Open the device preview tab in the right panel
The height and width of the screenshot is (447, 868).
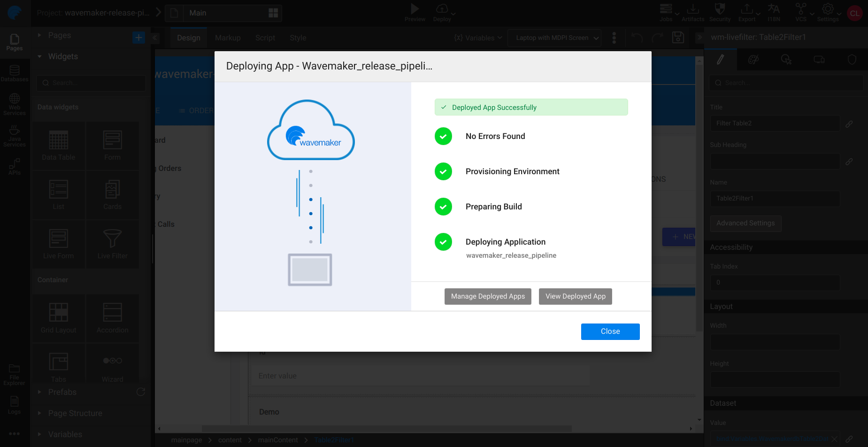click(819, 59)
